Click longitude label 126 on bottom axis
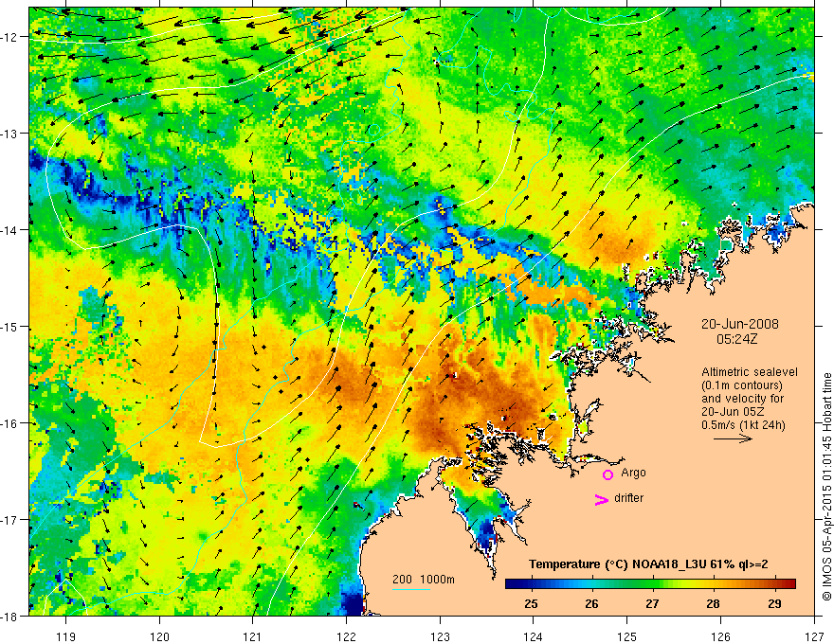 coord(720,636)
